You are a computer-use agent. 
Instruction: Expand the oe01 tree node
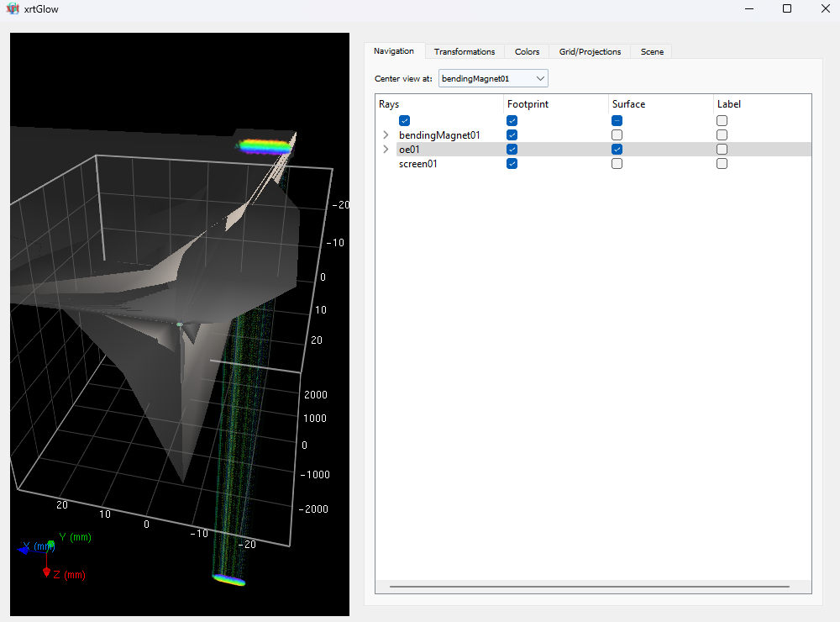386,149
